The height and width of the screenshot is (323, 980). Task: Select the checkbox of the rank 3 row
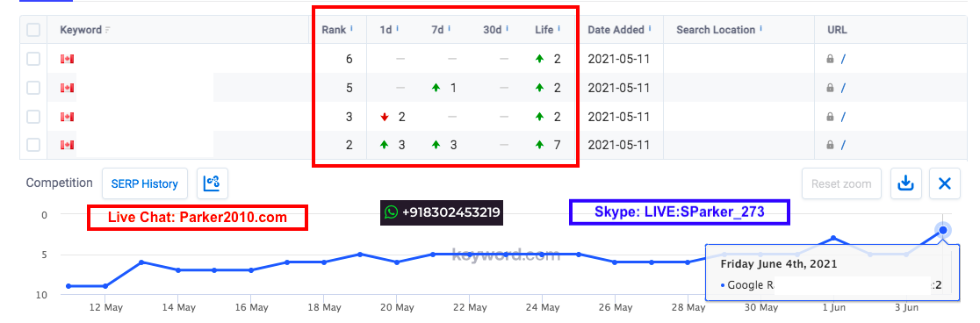[x=33, y=116]
